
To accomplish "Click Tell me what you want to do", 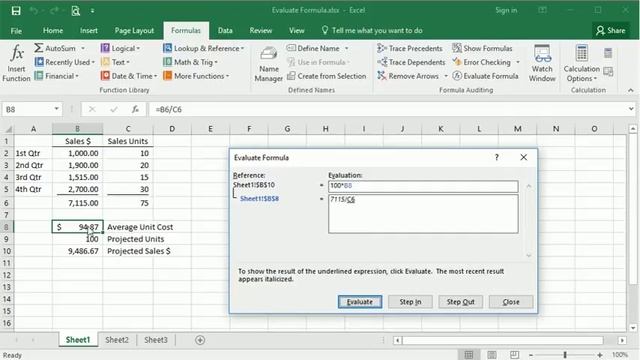I will [x=372, y=31].
